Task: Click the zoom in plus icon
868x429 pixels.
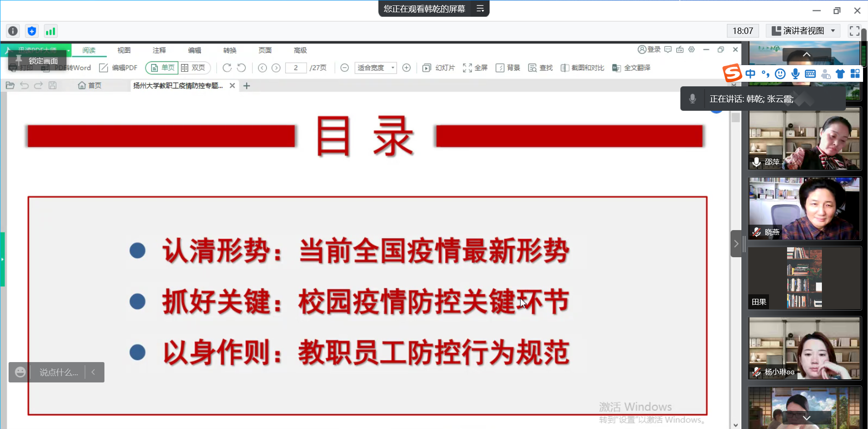Action: click(406, 68)
